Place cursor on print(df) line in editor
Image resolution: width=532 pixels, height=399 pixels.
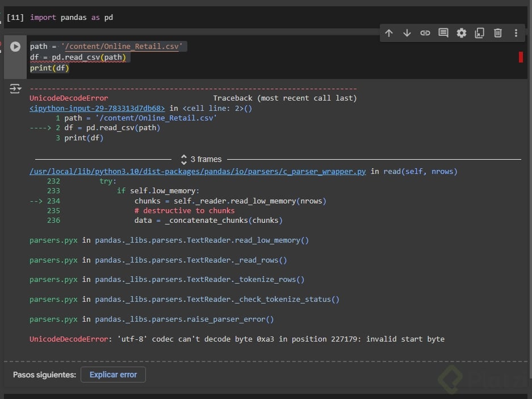(49, 68)
